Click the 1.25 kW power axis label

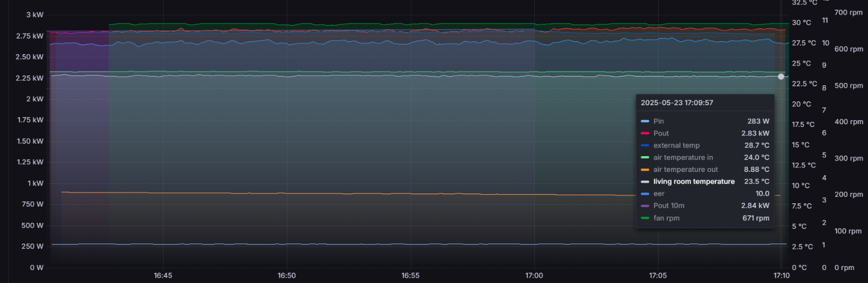coord(30,162)
